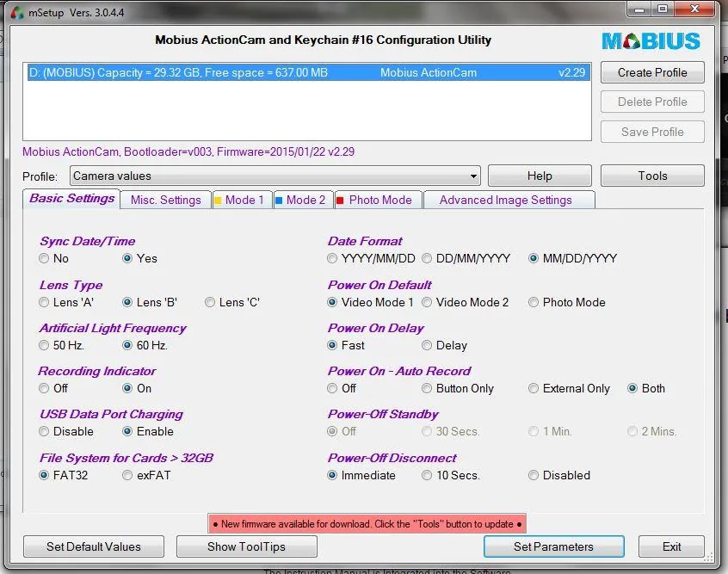This screenshot has height=574, width=728.
Task: Turn Recording Indicator Off
Action: coord(53,389)
